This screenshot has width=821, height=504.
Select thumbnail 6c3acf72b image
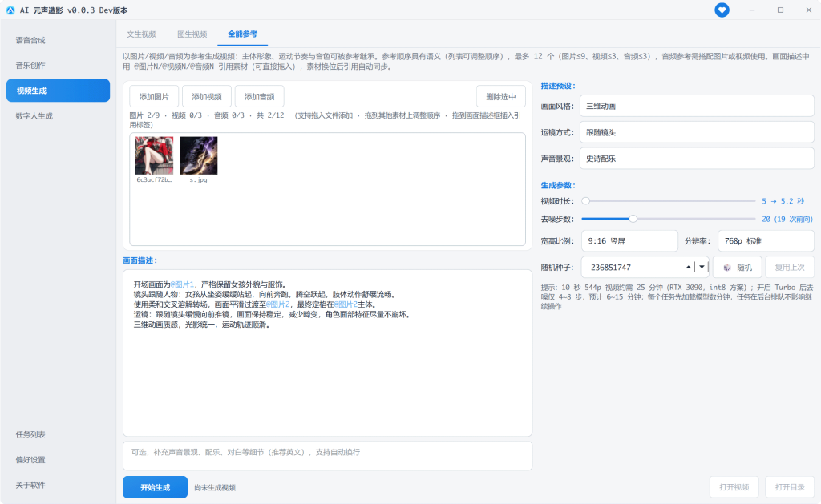pos(154,155)
